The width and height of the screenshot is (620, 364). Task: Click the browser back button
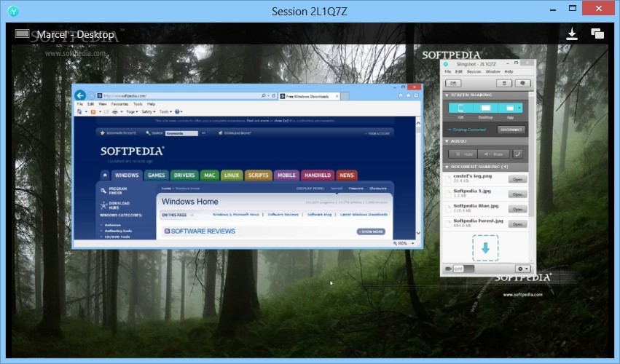pyautogui.click(x=80, y=95)
